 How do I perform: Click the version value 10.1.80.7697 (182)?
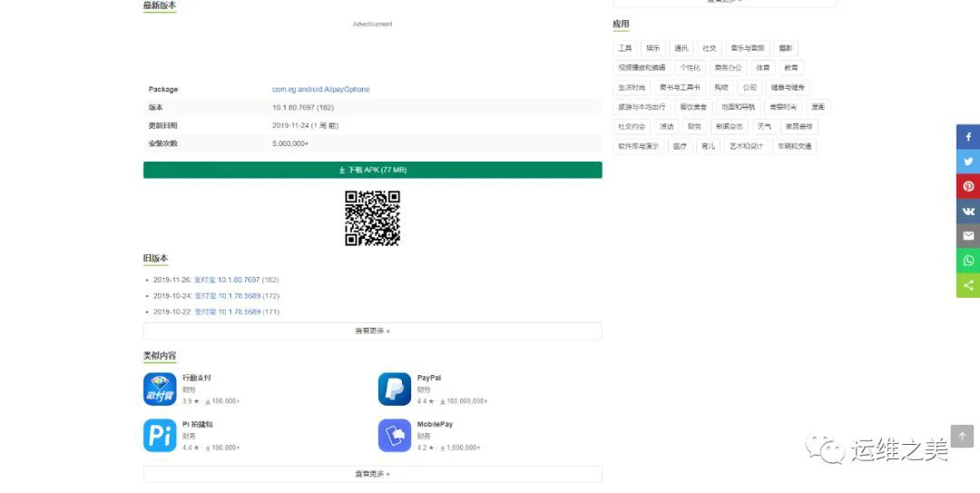[x=303, y=108]
